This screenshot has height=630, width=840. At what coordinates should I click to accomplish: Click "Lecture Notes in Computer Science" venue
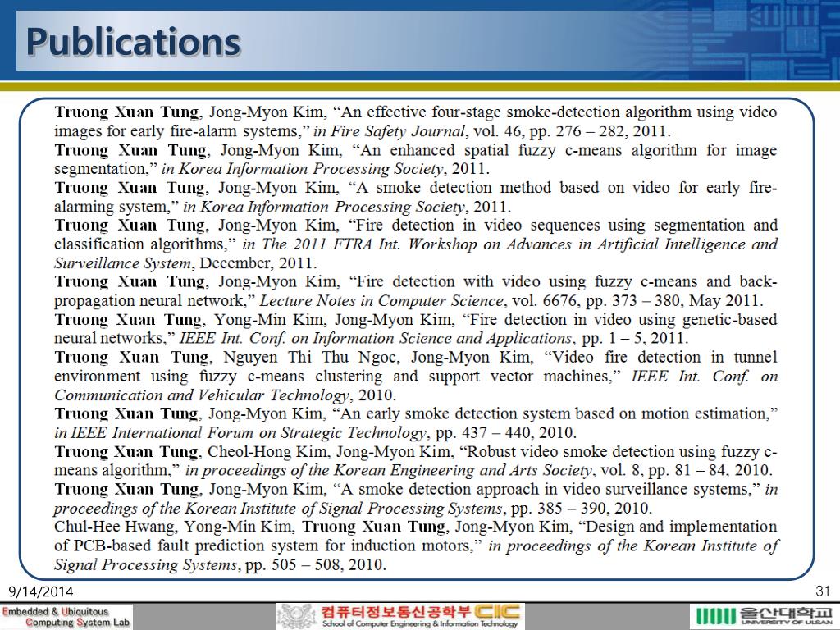coord(381,300)
